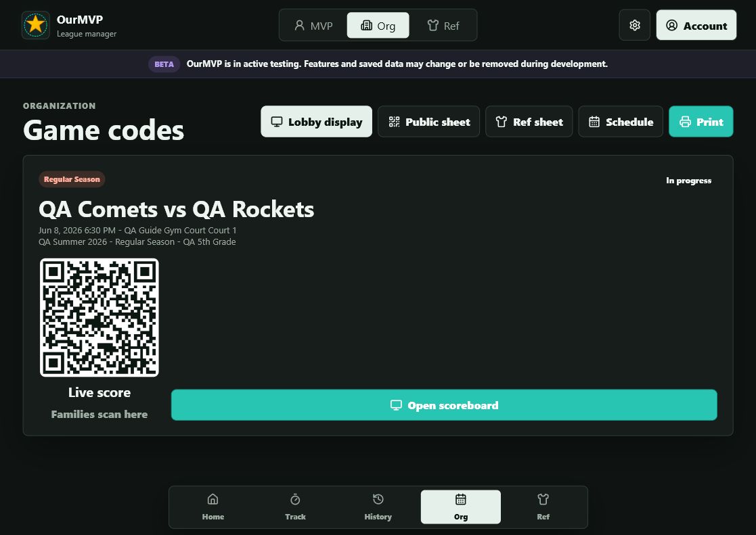Click the OurMVP active testing notice text
The image size is (756, 535).
click(x=397, y=64)
